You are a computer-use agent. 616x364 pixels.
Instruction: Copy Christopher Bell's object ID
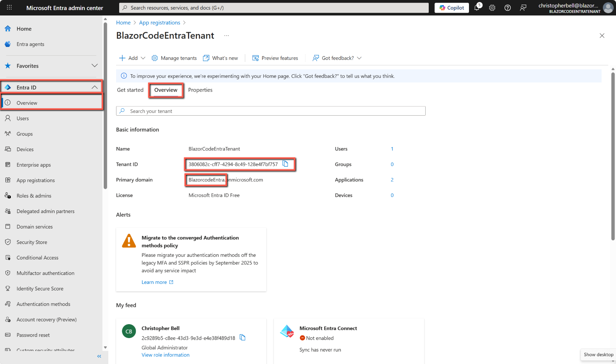243,338
